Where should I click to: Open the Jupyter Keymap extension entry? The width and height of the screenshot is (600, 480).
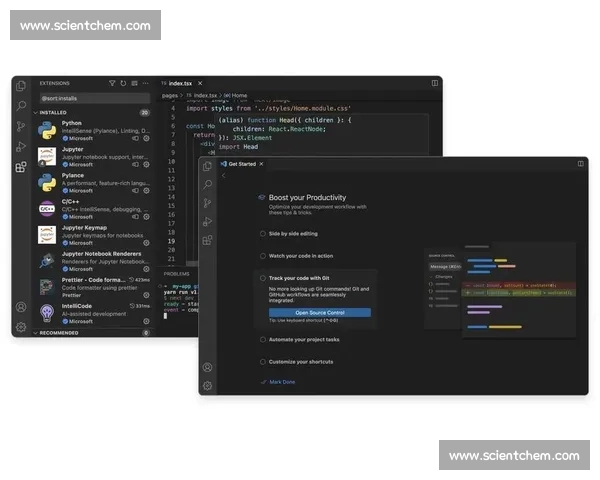[x=93, y=235]
